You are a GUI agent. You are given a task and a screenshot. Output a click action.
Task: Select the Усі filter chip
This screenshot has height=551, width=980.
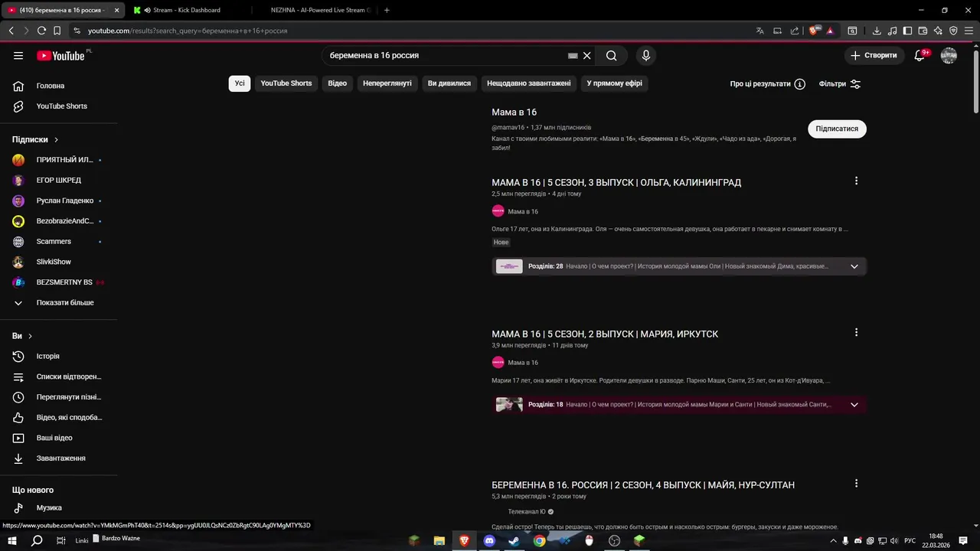click(x=240, y=83)
